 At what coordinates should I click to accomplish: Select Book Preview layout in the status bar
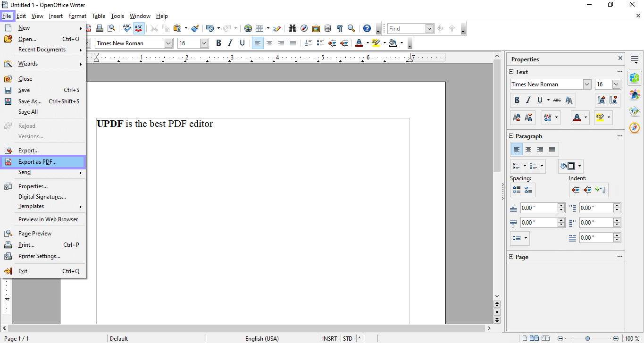(x=545, y=338)
